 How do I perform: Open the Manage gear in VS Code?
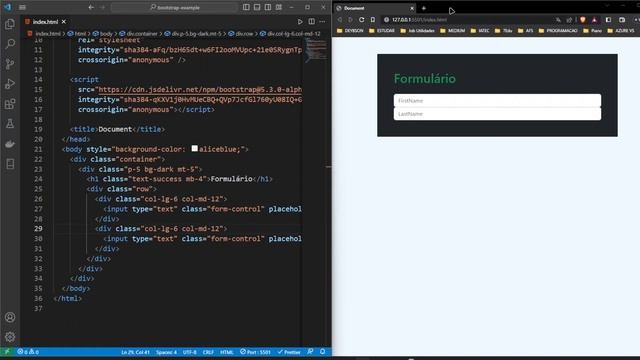click(10, 337)
